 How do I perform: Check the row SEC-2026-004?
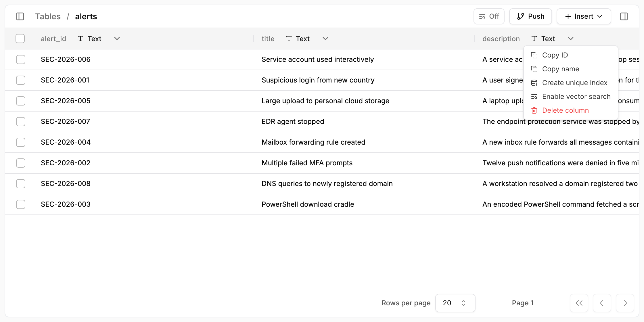pos(21,142)
